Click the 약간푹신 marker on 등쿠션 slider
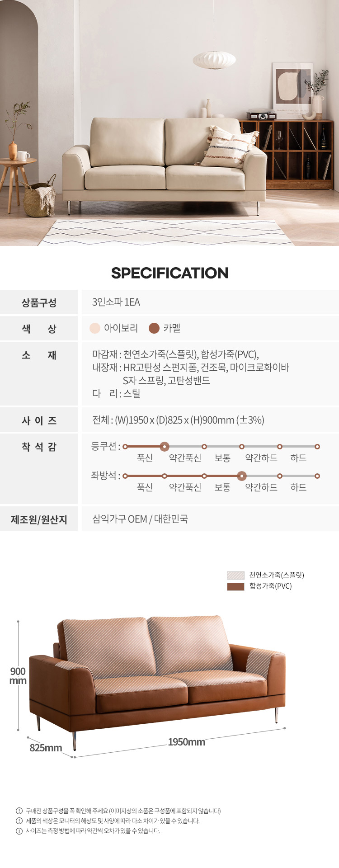 point(165,447)
